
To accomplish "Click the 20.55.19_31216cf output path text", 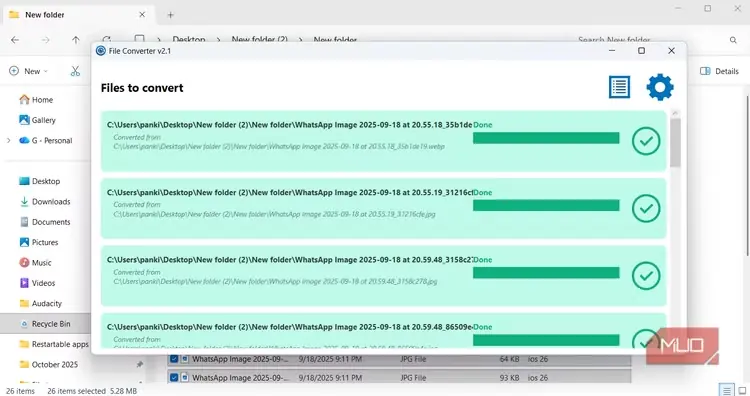I will [289, 192].
